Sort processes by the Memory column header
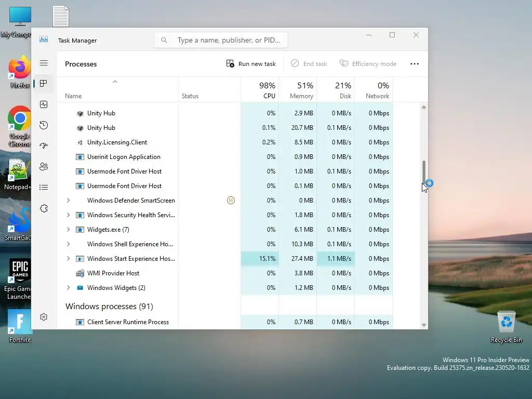Screen dimensions: 532x399 [x=298, y=90]
